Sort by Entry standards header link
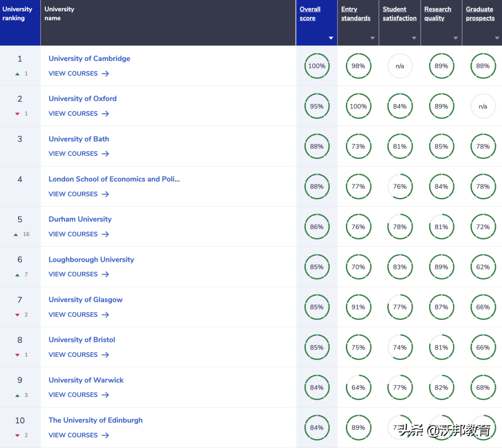 tap(356, 14)
